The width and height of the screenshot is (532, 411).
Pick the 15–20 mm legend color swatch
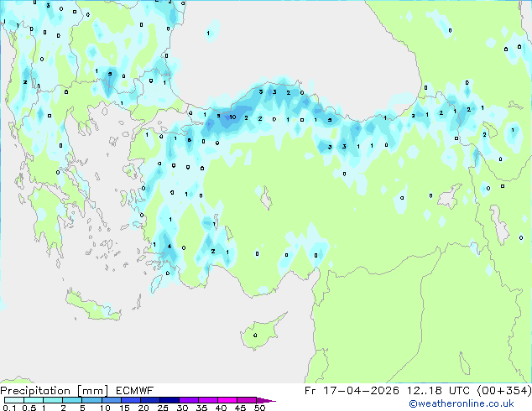[x=131, y=400]
